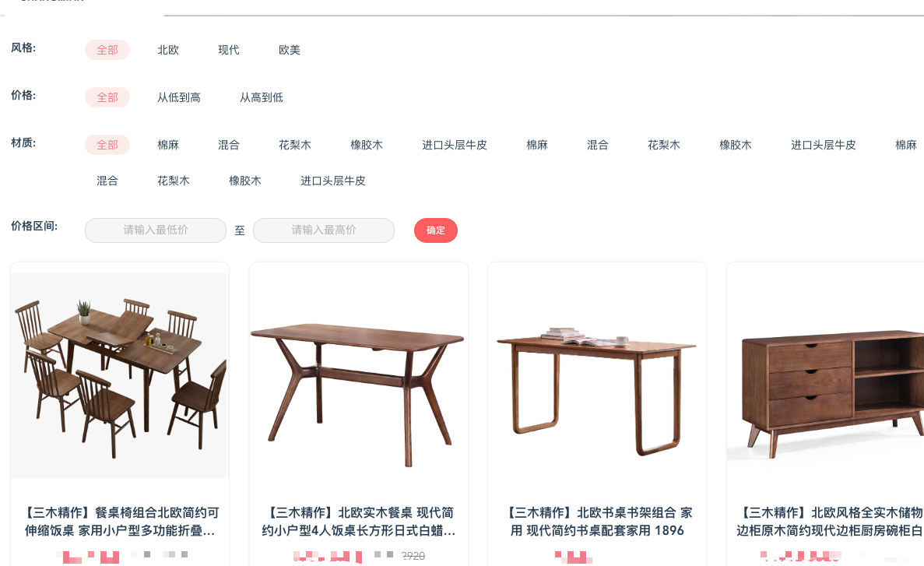The width and height of the screenshot is (924, 566).
Task: Choose 全部 in the 价格 row
Action: click(107, 97)
